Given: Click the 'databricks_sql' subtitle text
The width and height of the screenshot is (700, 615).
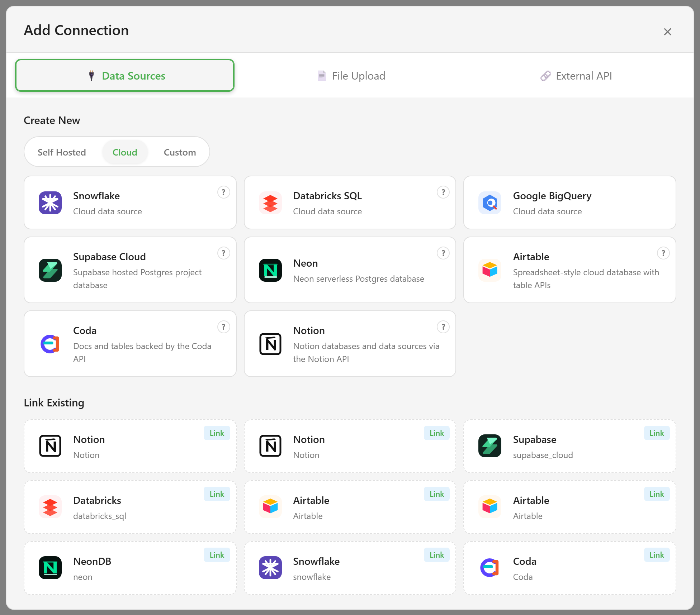Looking at the screenshot, I should pos(100,516).
